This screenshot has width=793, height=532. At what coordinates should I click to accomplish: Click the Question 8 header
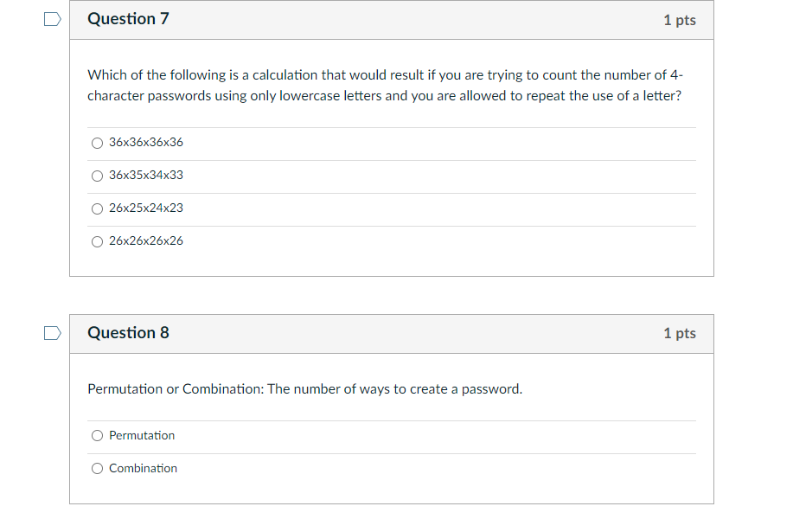[x=128, y=332]
